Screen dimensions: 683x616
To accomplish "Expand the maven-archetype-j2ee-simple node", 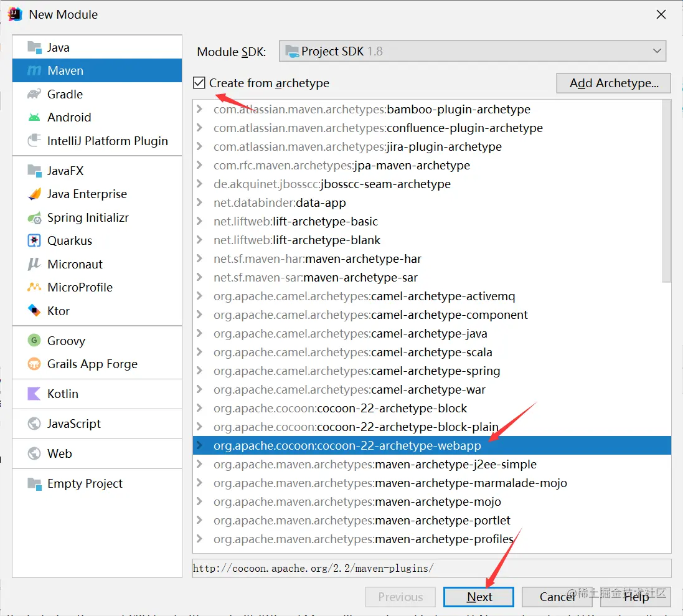I will coord(199,464).
